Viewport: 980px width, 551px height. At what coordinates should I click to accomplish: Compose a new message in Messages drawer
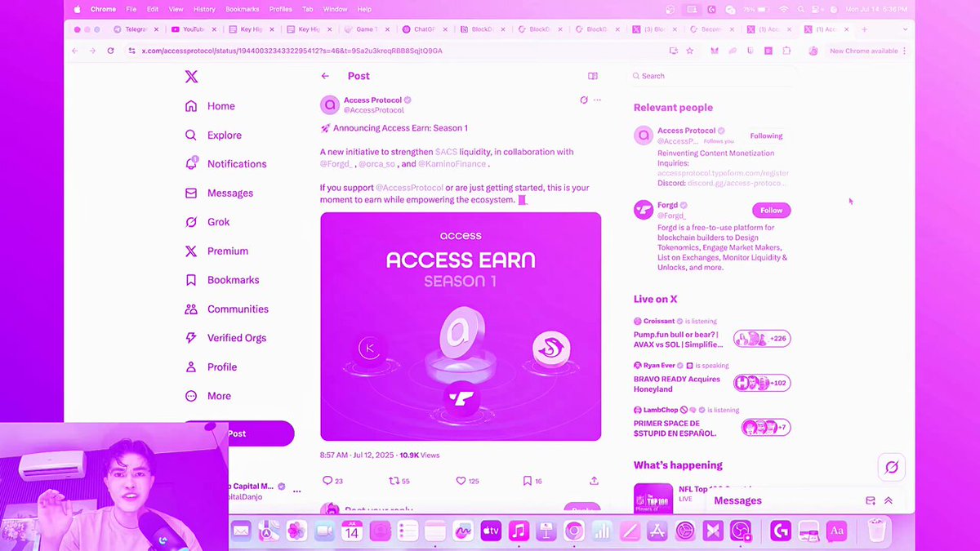[871, 500]
